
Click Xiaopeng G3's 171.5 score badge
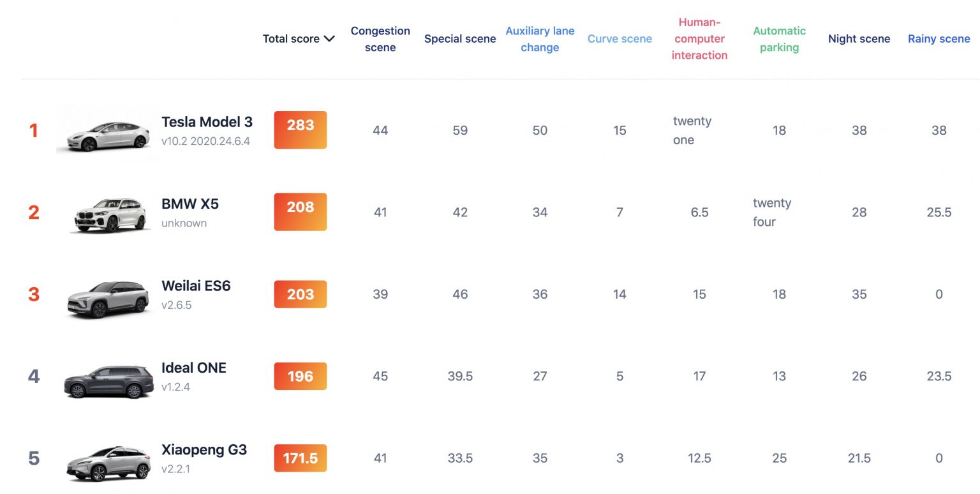point(301,458)
